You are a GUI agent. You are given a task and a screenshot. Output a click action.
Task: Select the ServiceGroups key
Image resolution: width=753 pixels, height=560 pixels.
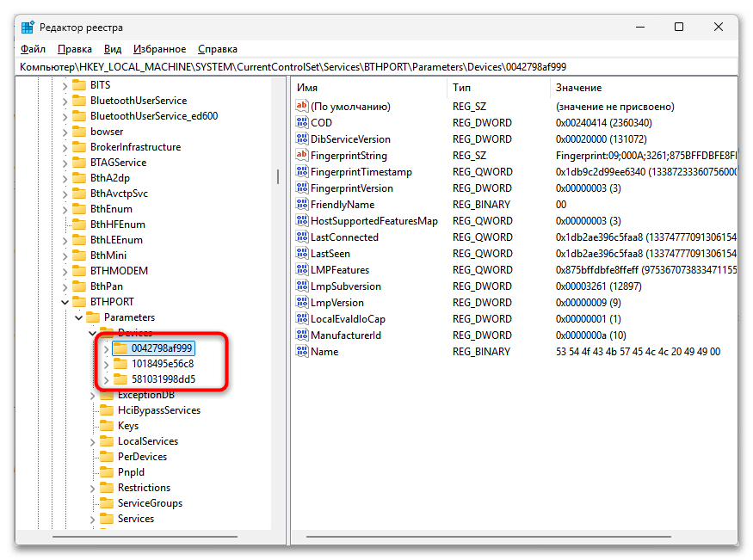tap(150, 503)
